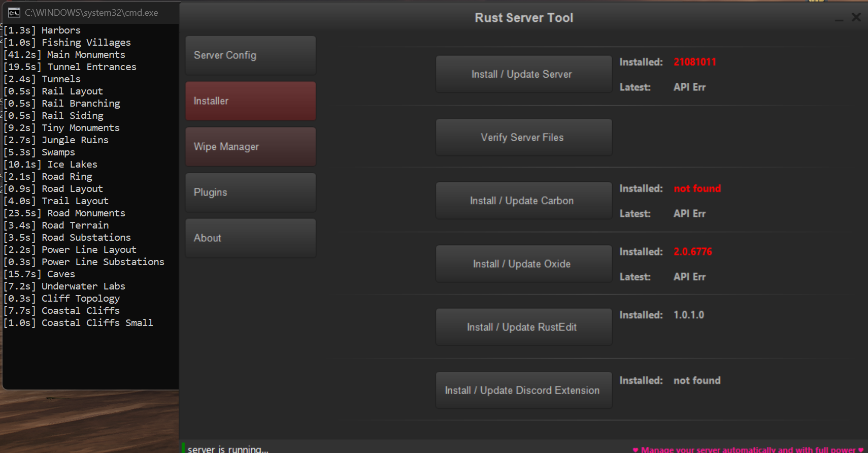
Task: Switch to the Wipe Manager tab
Action: click(250, 147)
